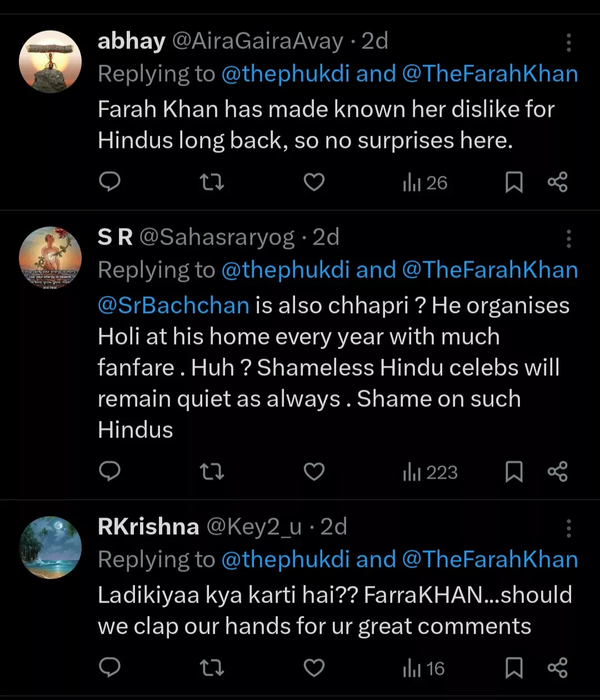This screenshot has width=600, height=700.
Task: Reply to RKrishna's tweet
Action: 109,668
